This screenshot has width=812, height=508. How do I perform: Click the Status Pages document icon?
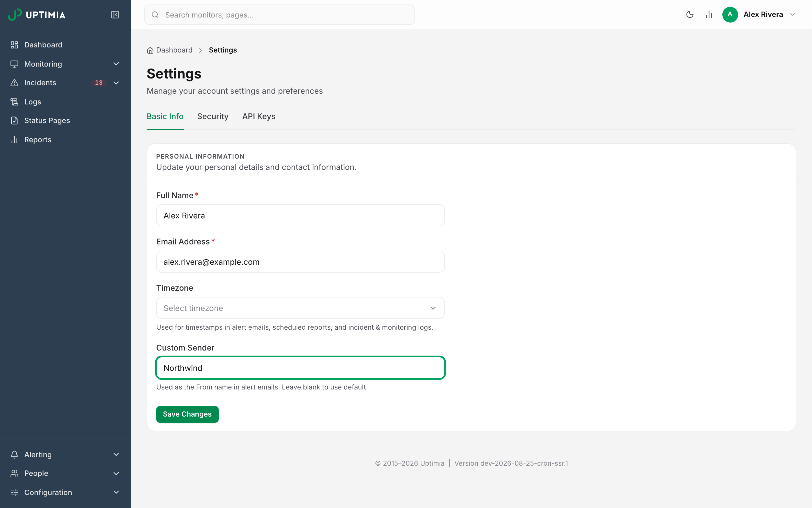[x=14, y=121]
